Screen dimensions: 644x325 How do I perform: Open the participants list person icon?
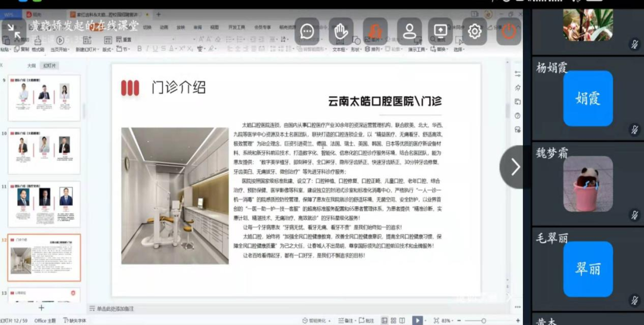tap(409, 31)
